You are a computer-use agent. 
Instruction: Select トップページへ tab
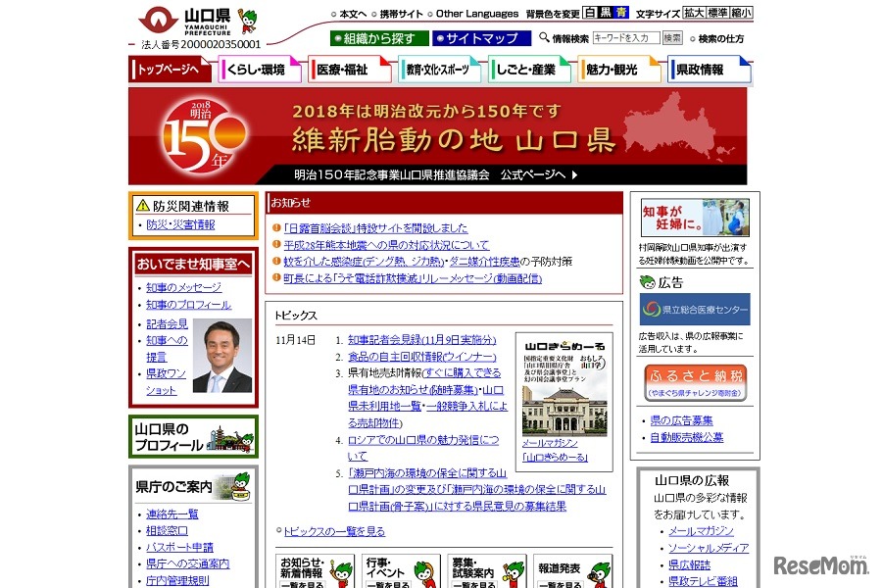[x=170, y=70]
